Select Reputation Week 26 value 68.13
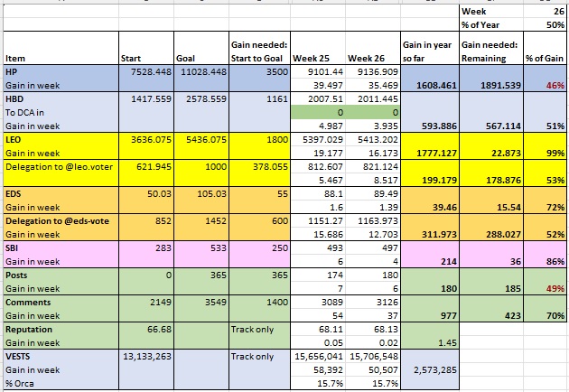Viewport: 569px width, 392px height. [x=373, y=329]
